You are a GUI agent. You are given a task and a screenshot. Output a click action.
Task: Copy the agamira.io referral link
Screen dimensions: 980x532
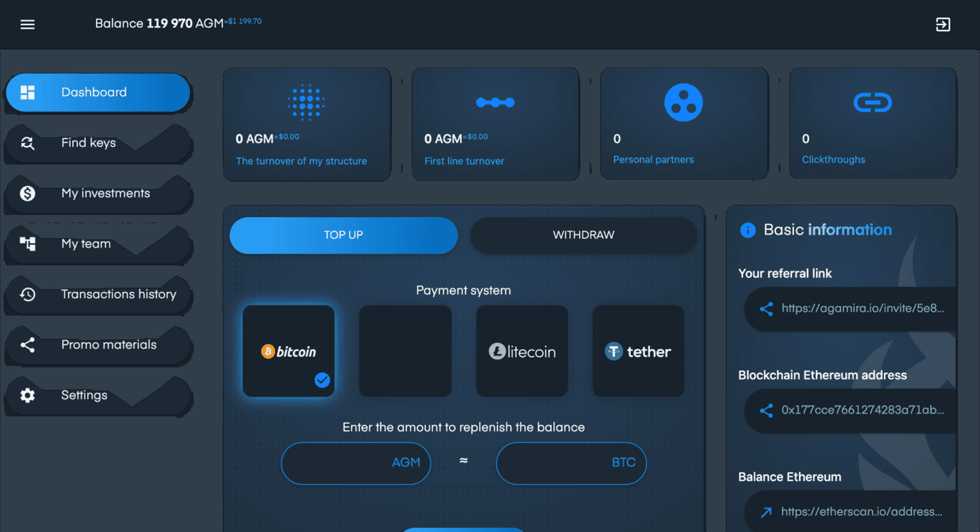863,308
